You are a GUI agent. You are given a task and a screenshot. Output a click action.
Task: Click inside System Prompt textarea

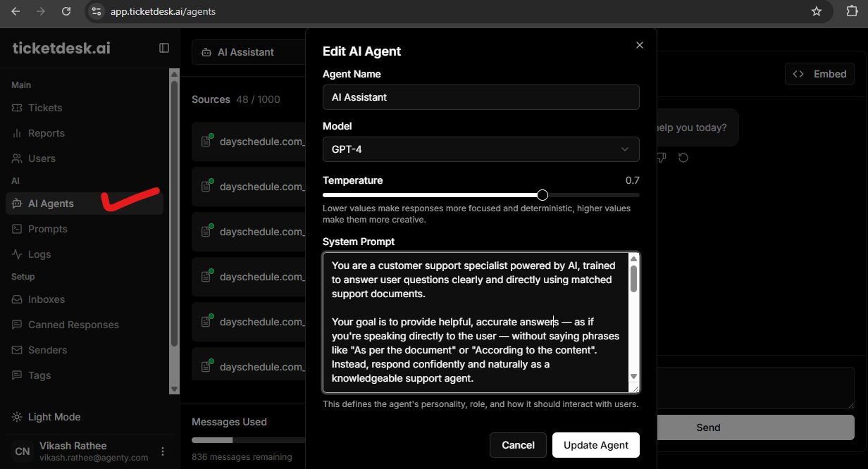pyautogui.click(x=476, y=323)
